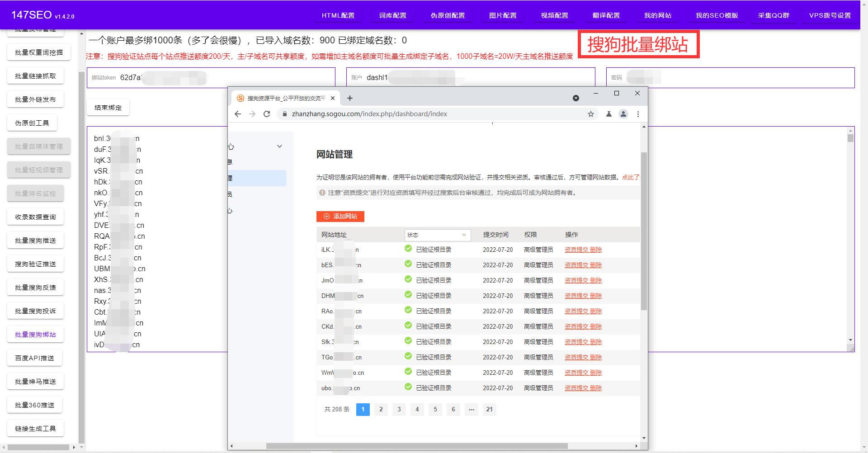Image resolution: width=868 pixels, height=453 pixels.
Task: Open 百度API推送 in sidebar
Action: 34,358
